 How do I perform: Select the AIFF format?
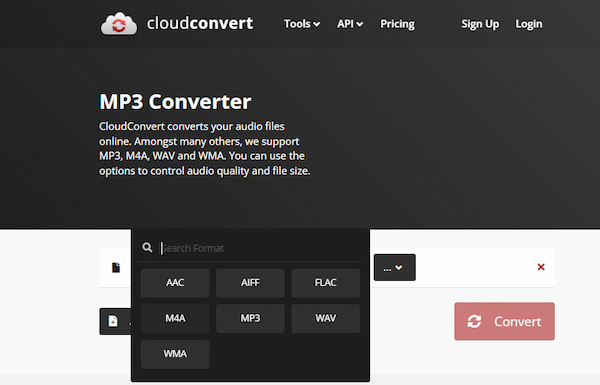pyautogui.click(x=250, y=283)
